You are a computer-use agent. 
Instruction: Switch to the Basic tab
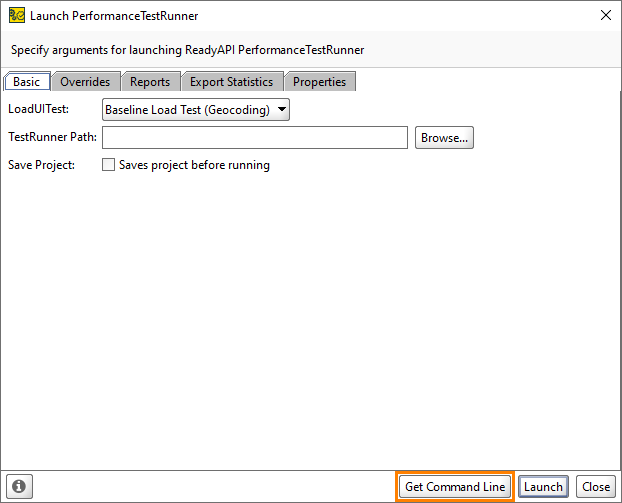26,82
